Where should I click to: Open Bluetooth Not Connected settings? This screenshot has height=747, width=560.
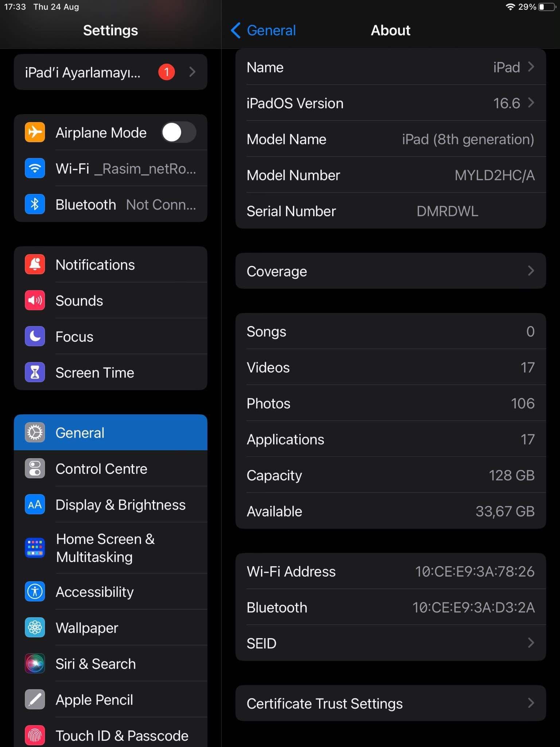tap(110, 204)
